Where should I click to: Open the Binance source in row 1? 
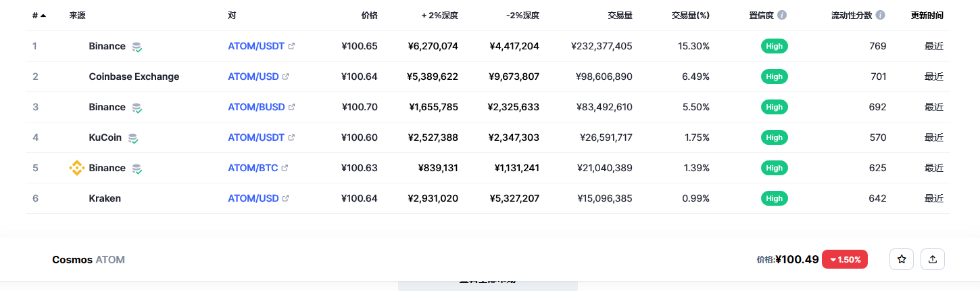pyautogui.click(x=107, y=46)
